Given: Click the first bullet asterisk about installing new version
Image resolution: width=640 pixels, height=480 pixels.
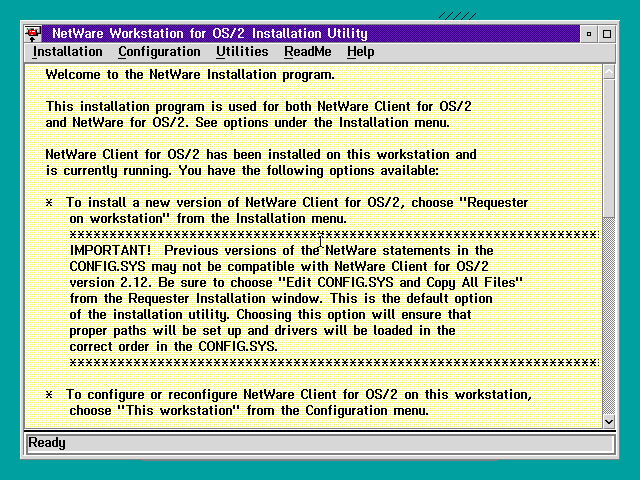Looking at the screenshot, I should pos(50,203).
